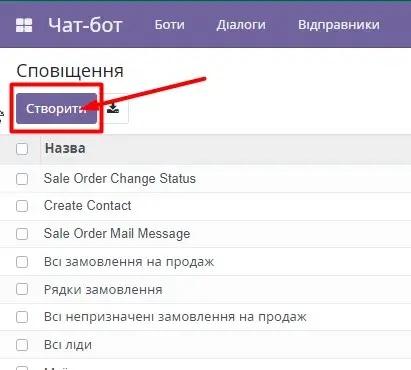Open the Sale Order Mail Message record

117,234
